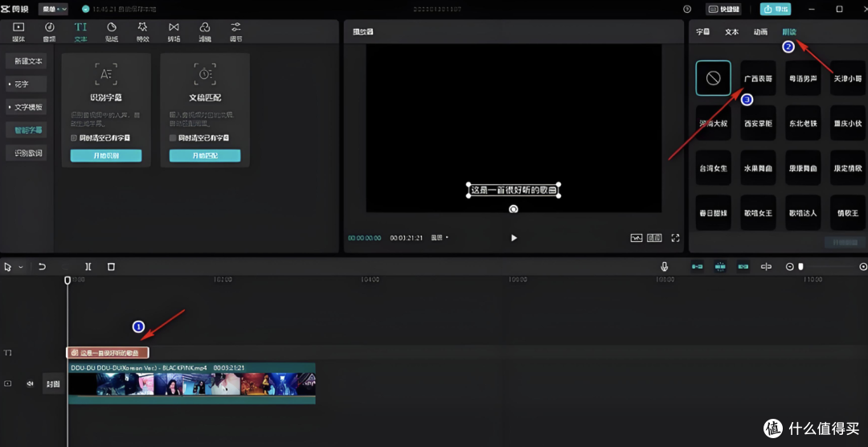868x447 pixels.
Task: Open the 滤镜 (Filters) tab icon
Action: [x=205, y=32]
